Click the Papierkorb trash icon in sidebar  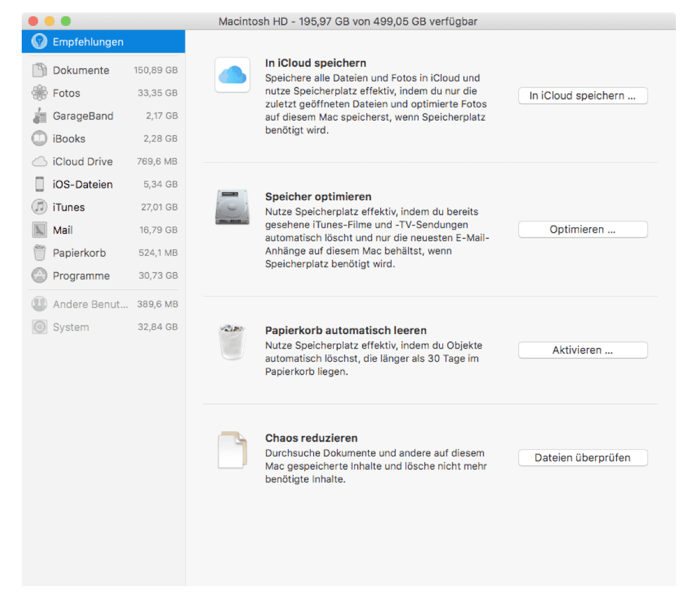[x=39, y=253]
